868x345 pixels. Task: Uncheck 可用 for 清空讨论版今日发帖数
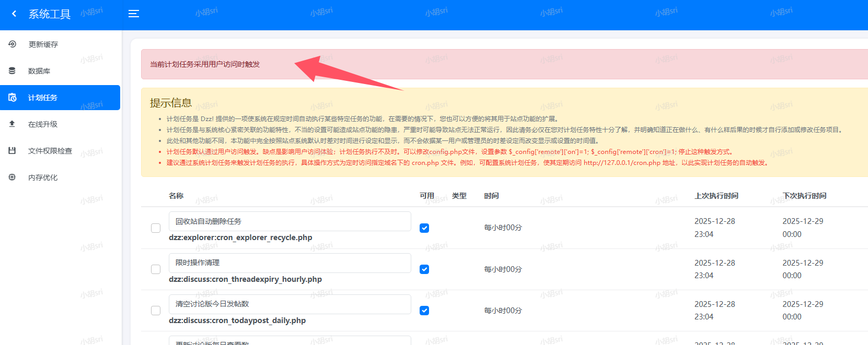[x=424, y=311]
